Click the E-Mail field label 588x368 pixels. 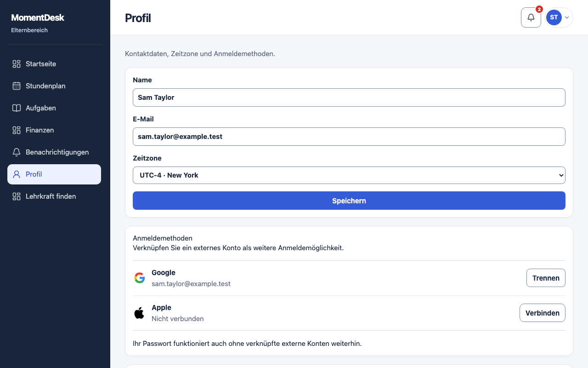click(143, 119)
